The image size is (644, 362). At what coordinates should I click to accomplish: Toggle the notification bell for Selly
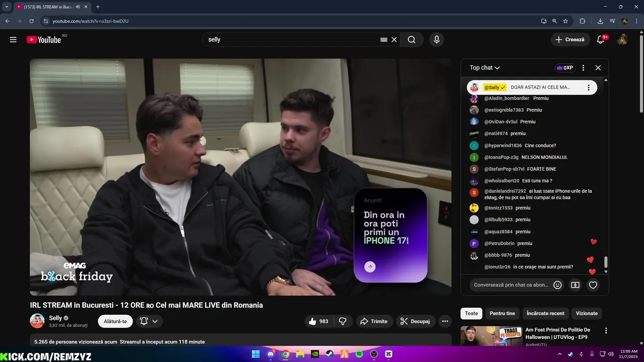(x=144, y=321)
